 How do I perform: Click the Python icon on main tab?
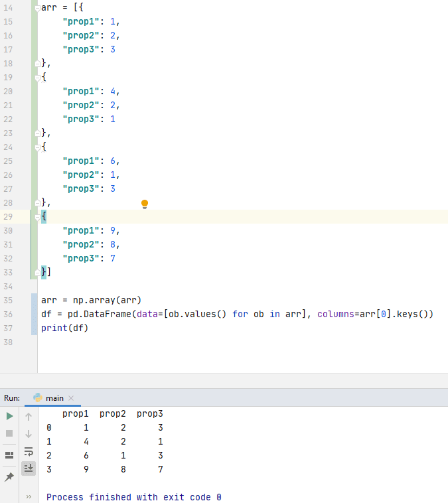(38, 397)
